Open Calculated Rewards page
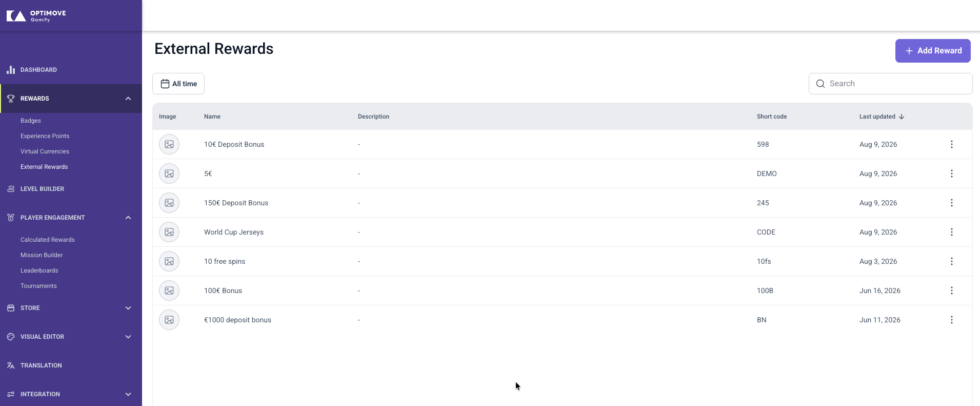 click(48, 240)
